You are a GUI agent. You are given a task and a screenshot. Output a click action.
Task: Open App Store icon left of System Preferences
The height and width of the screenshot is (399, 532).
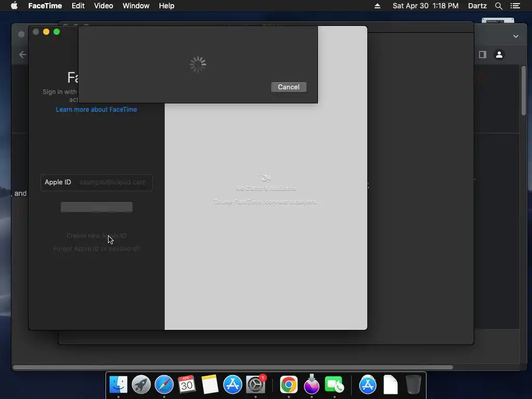232,385
